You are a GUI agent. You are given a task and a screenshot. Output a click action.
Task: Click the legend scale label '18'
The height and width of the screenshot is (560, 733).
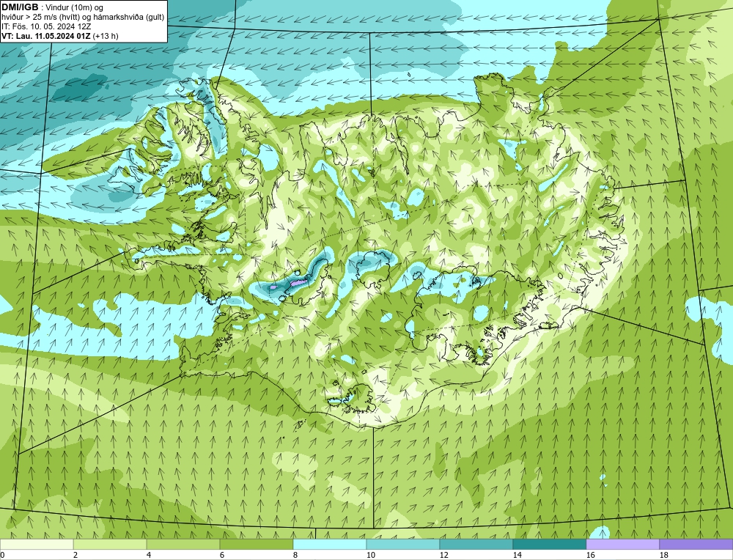click(x=663, y=555)
